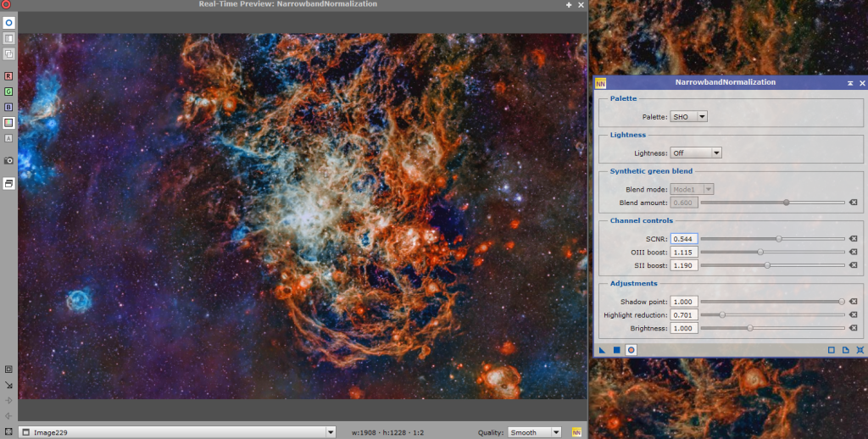Click the red circle icon in the preview's top-left corner
This screenshot has width=868, height=439.
[x=5, y=4]
